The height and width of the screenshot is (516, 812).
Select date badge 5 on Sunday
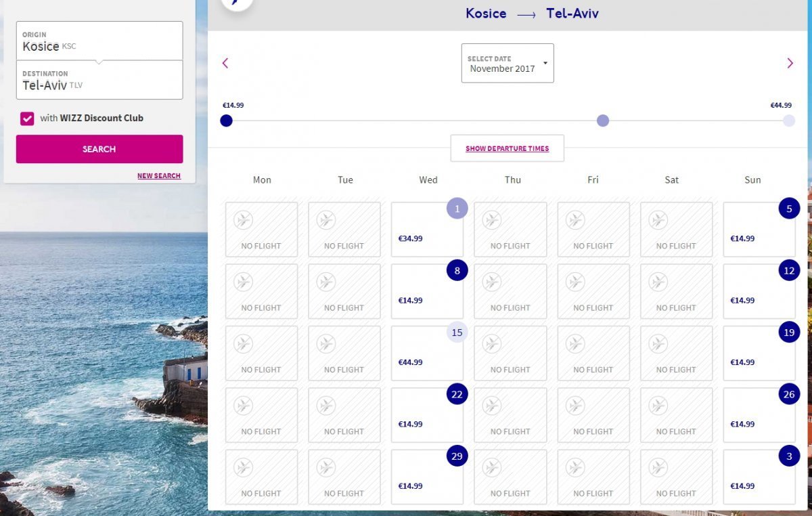[x=788, y=209]
